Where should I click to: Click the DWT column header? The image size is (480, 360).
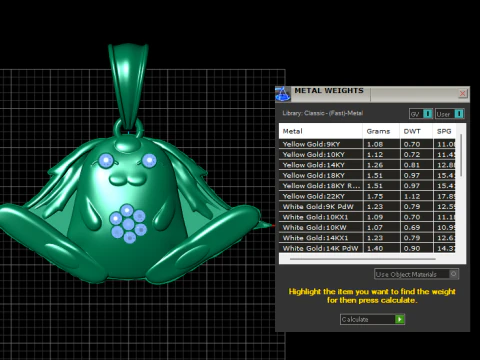coord(416,131)
